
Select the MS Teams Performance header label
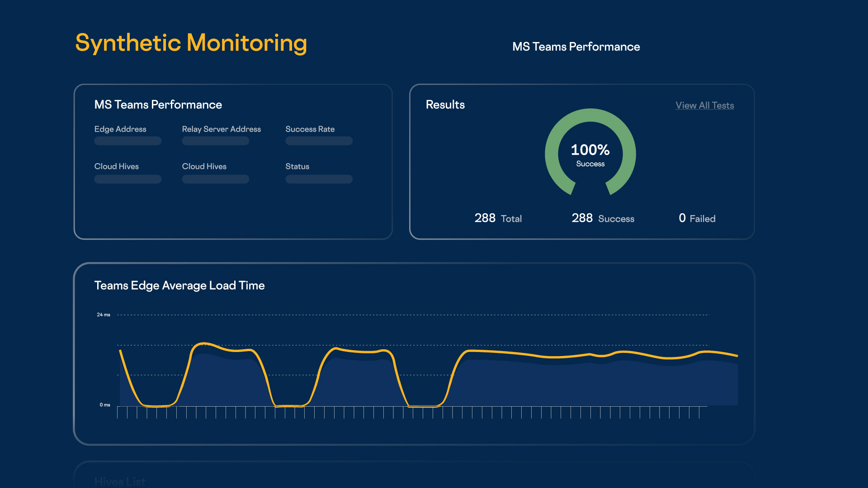point(576,47)
